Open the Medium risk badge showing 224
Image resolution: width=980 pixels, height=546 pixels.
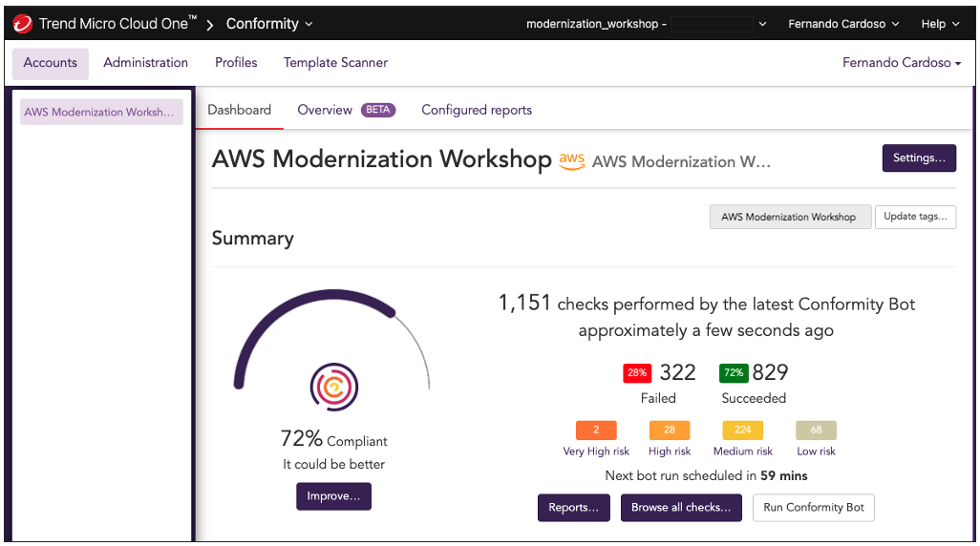[x=742, y=430]
